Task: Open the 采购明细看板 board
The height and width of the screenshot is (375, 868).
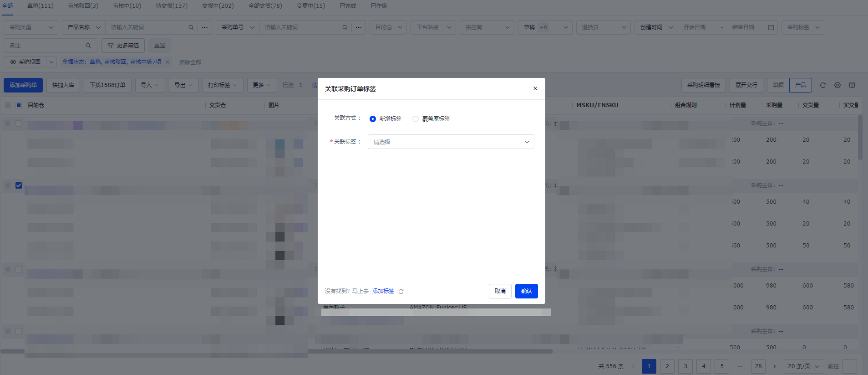Action: click(x=704, y=85)
